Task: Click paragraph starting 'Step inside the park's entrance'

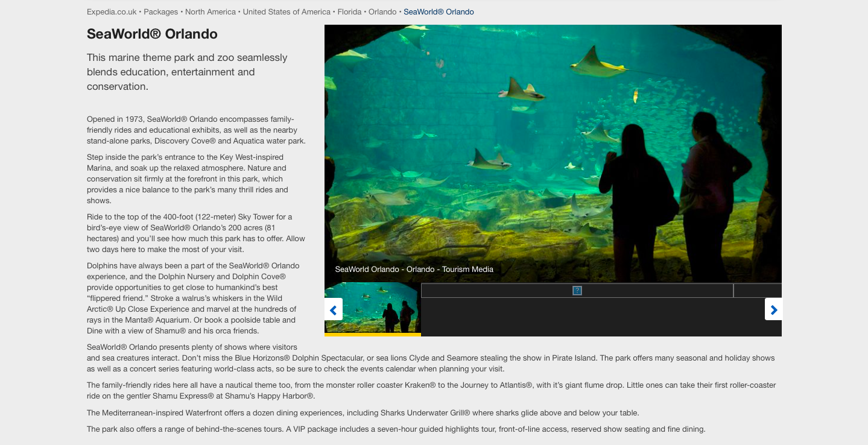Action: [188, 179]
